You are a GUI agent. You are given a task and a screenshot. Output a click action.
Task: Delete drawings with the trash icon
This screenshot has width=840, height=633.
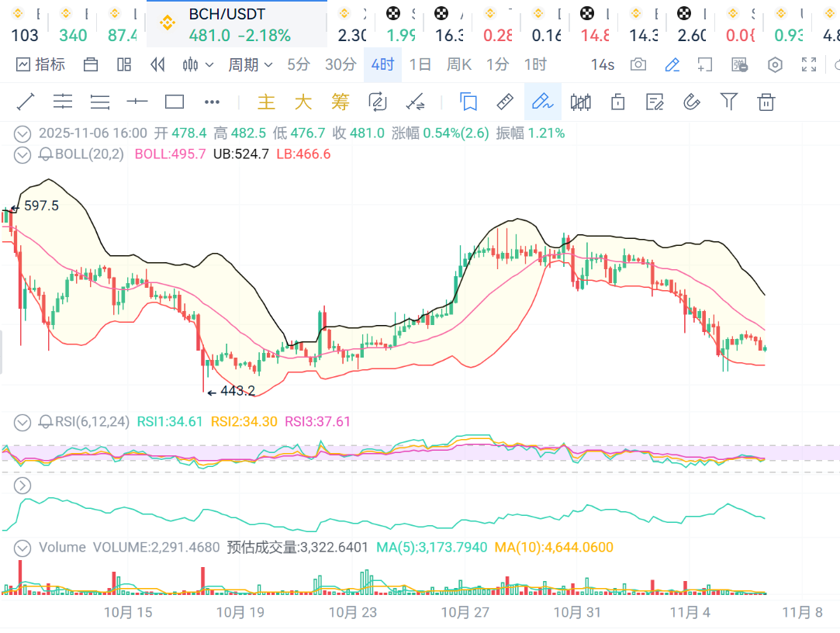766,102
